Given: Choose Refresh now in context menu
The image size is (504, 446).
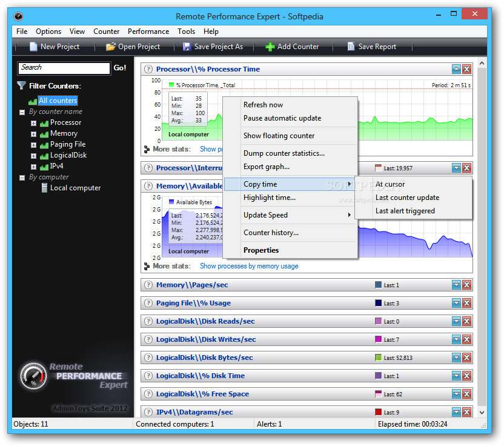Looking at the screenshot, I should [291, 105].
